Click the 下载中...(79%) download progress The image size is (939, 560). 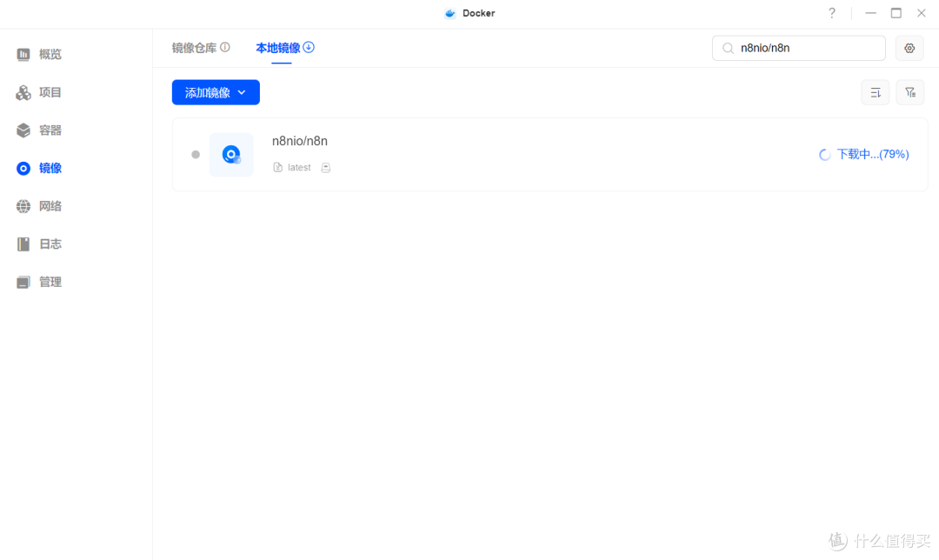pos(873,155)
